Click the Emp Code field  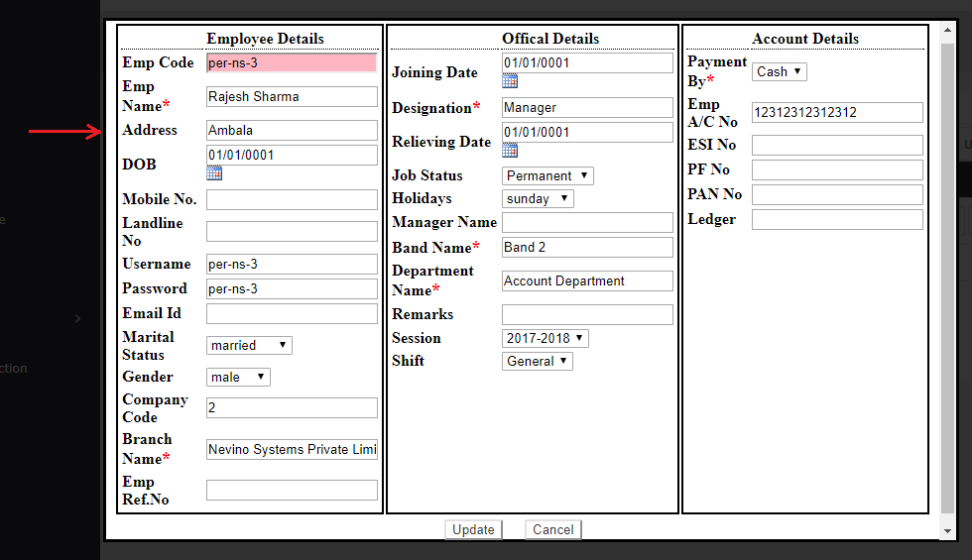[x=292, y=63]
